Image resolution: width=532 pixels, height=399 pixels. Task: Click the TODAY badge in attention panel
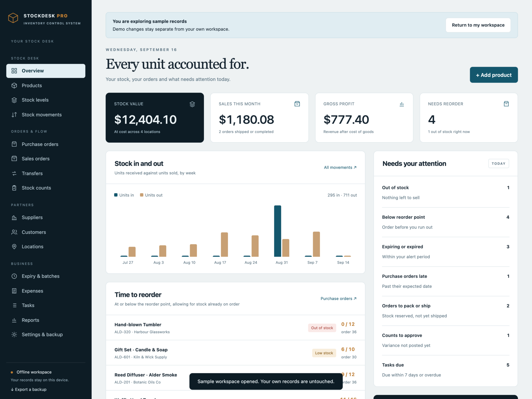click(498, 163)
